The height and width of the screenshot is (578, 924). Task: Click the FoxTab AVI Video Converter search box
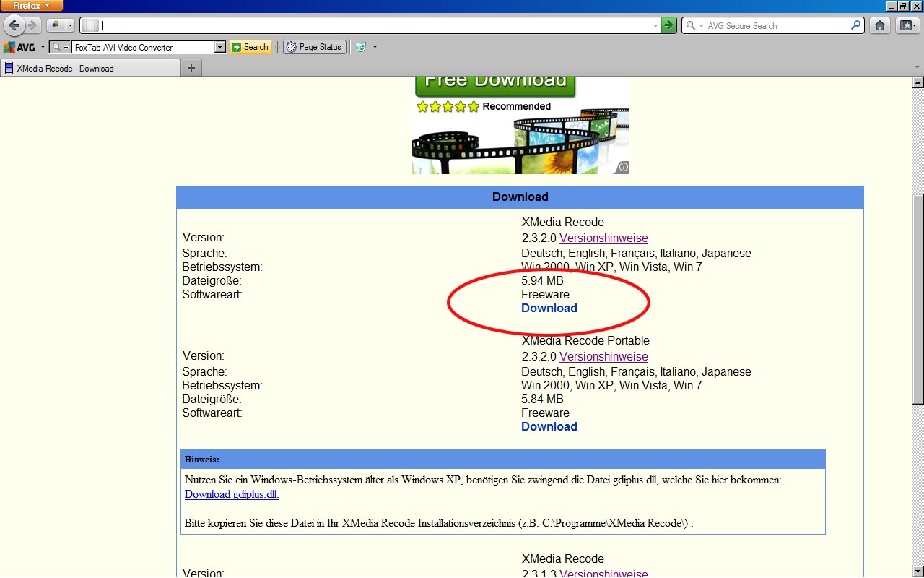[x=144, y=47]
